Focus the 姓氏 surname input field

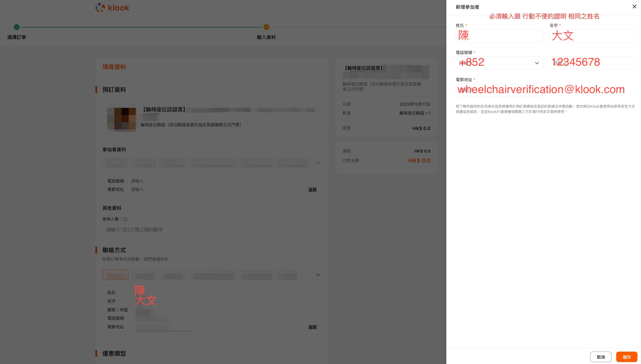tap(499, 36)
